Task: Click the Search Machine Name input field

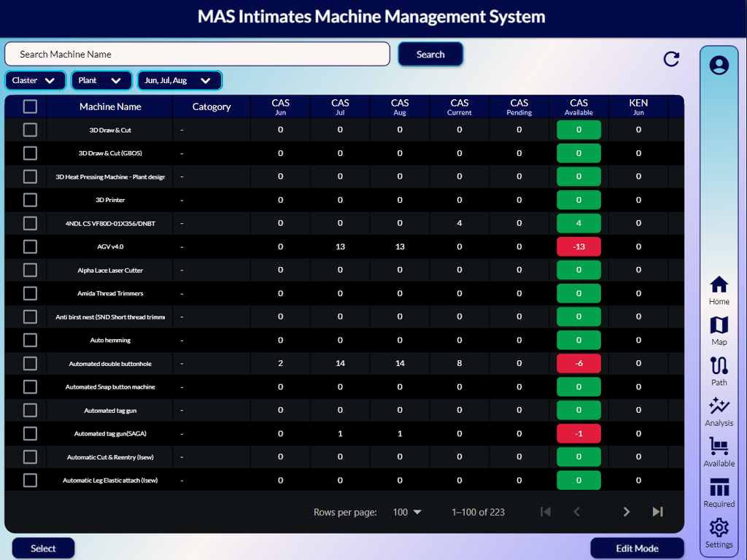Action: [x=197, y=54]
